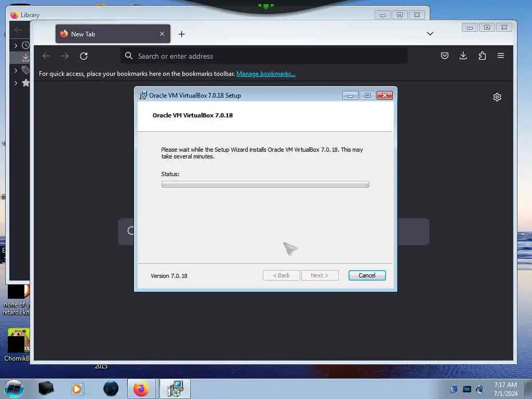Click the Tags icon in Library sidebar
532x399 pixels.
pyautogui.click(x=25, y=70)
